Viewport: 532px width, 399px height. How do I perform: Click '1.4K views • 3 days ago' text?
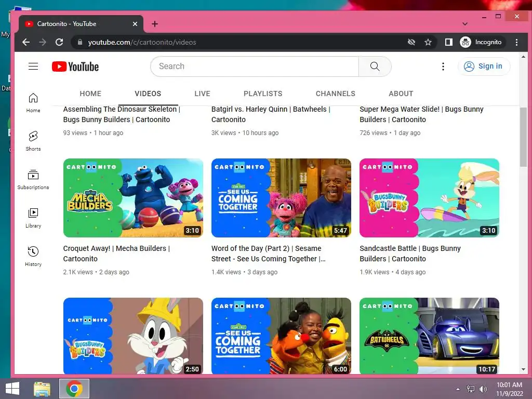244,272
